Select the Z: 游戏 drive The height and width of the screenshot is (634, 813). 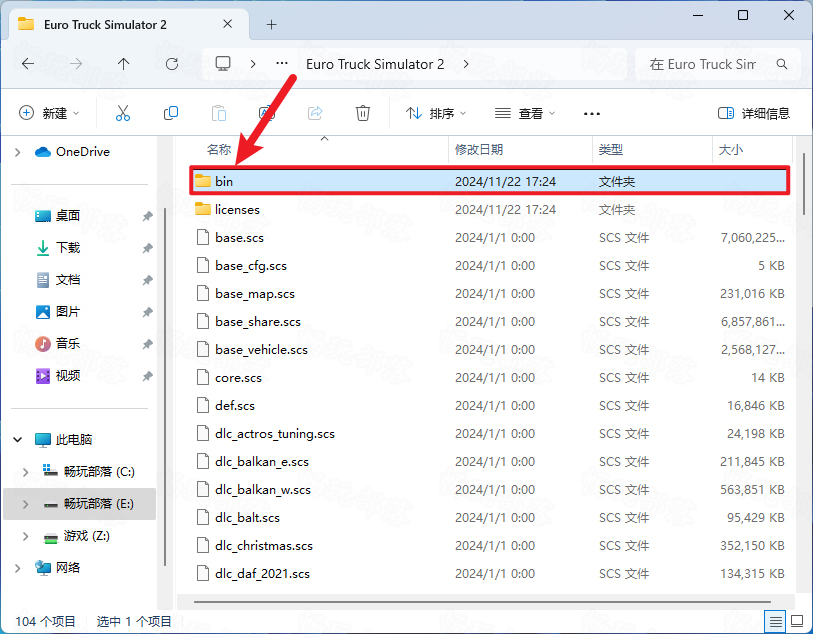click(x=77, y=536)
